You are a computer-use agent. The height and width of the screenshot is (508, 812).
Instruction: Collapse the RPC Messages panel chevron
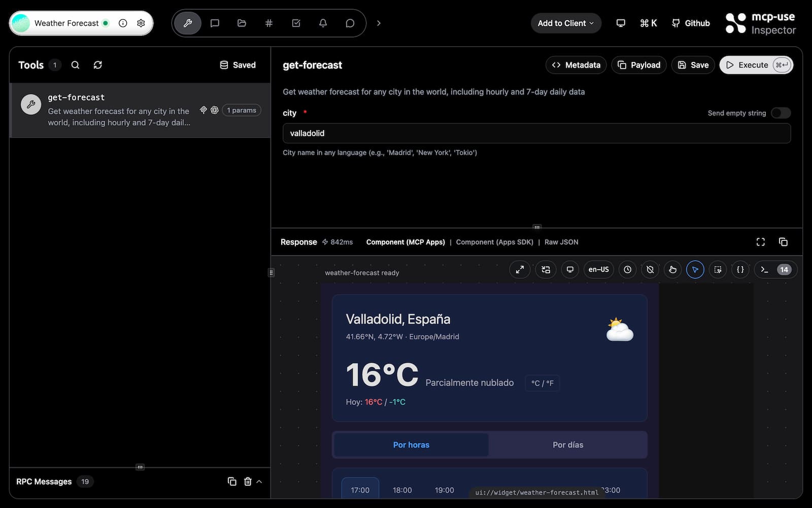(259, 482)
